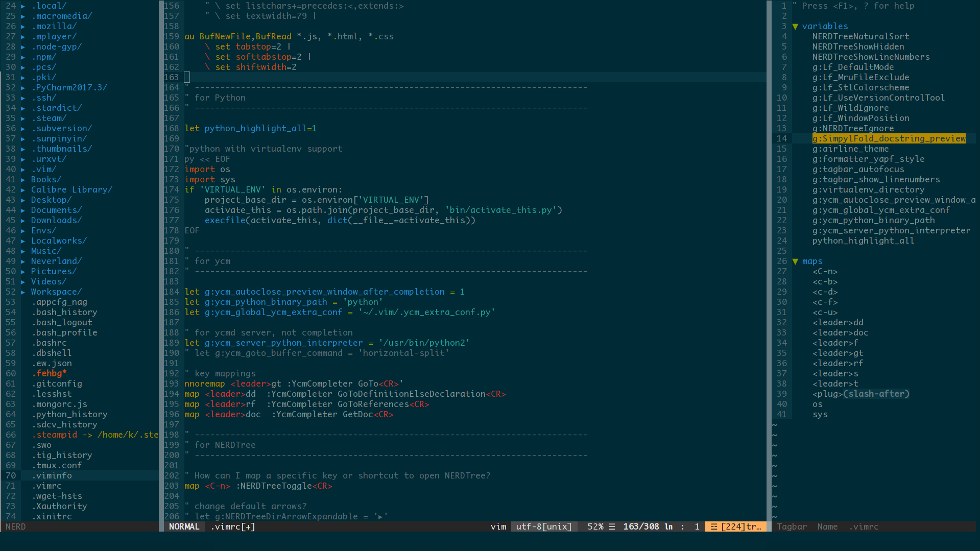Image resolution: width=980 pixels, height=551 pixels.
Task: Select the .mongorc.js file
Action: (59, 404)
